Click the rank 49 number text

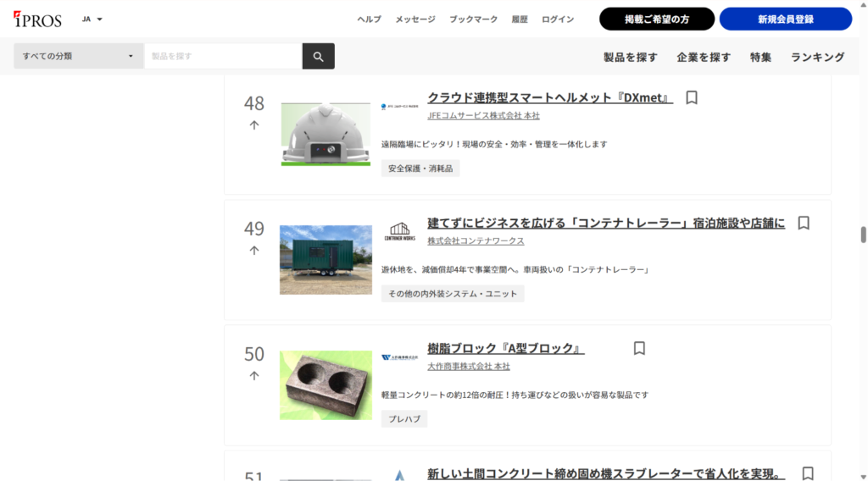(254, 229)
